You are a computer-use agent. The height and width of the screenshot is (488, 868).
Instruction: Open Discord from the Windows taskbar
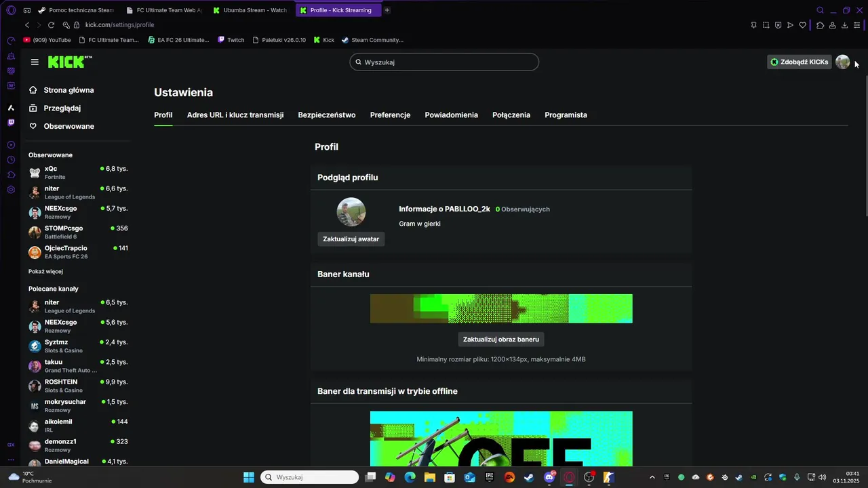549,477
